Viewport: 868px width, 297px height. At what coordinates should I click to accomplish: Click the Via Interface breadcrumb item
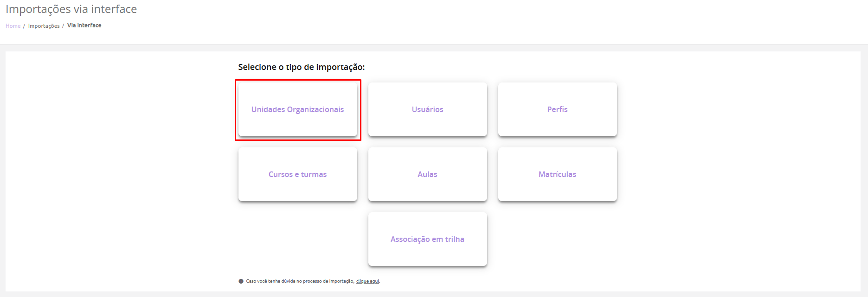(x=84, y=25)
